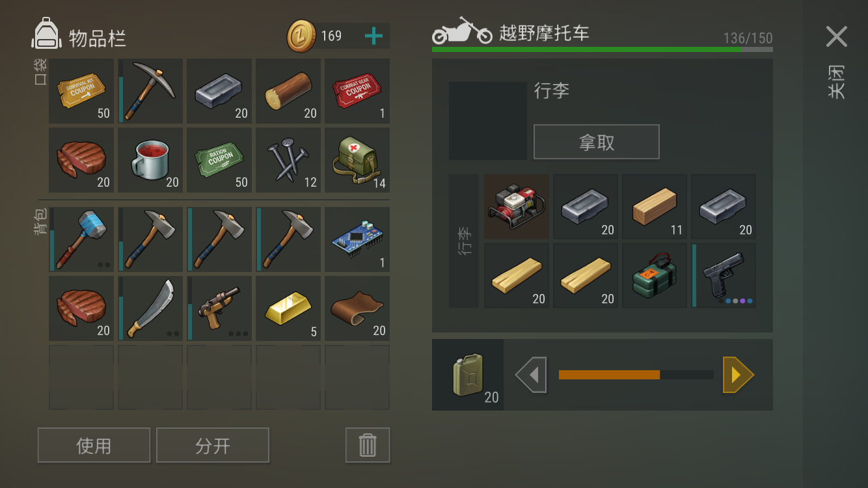Select the pickaxe in the pocket row
The width and height of the screenshot is (868, 488).
150,91
